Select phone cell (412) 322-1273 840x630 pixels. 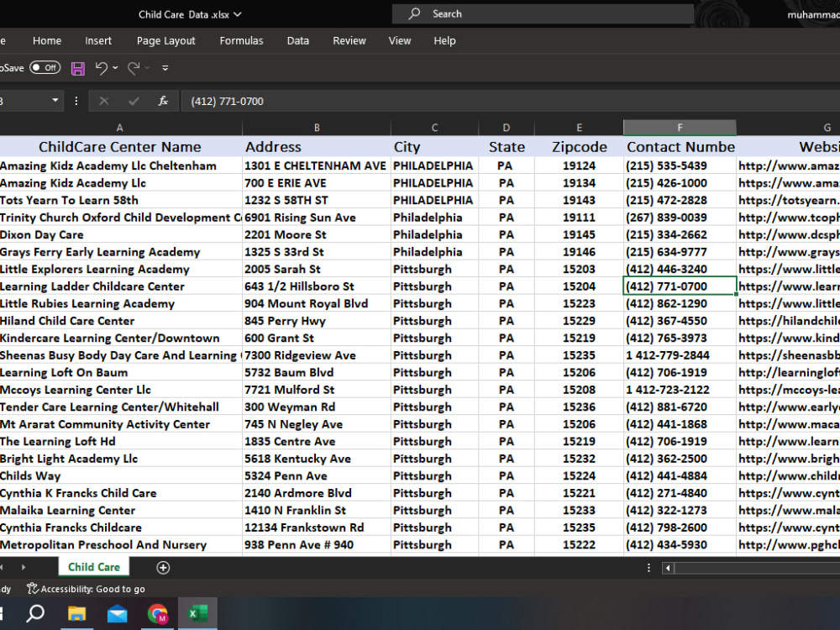[x=680, y=510]
